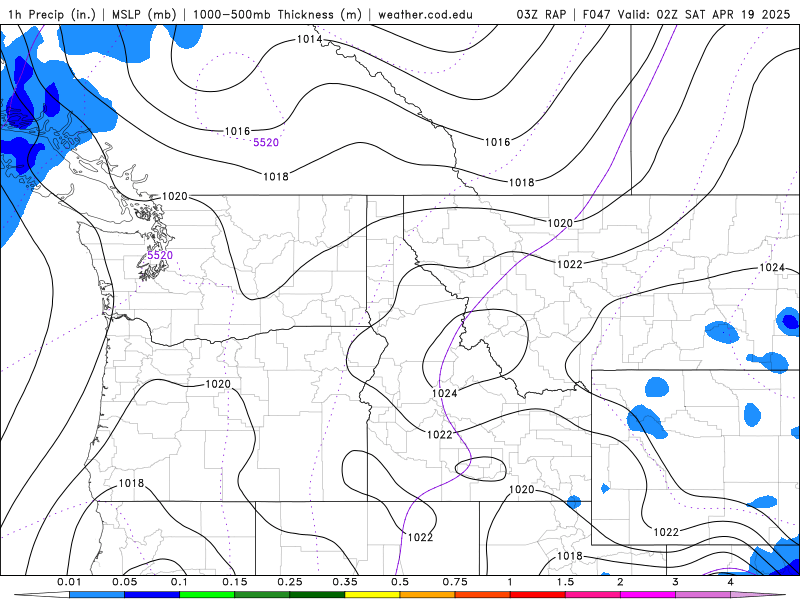Click 'F047 Valid: 02Z SAT APR 19 2025'
The image size is (800, 600).
[x=687, y=14]
